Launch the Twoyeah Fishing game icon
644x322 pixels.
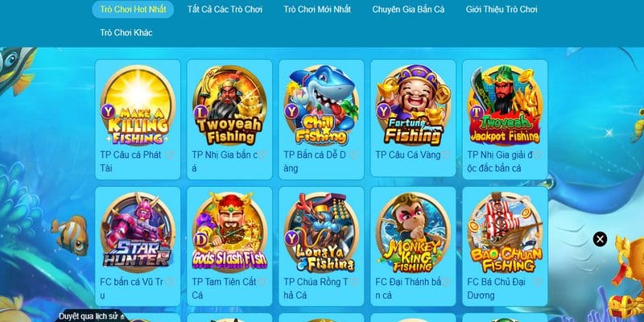tap(229, 105)
